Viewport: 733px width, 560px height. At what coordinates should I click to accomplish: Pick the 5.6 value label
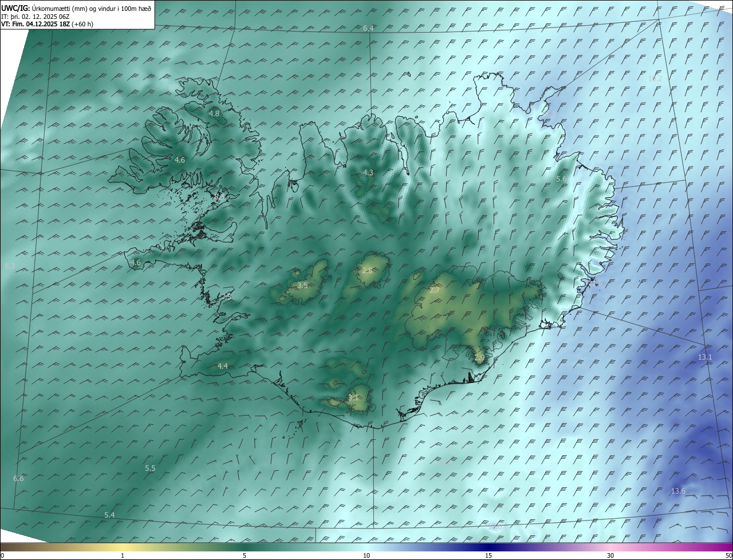(561, 179)
